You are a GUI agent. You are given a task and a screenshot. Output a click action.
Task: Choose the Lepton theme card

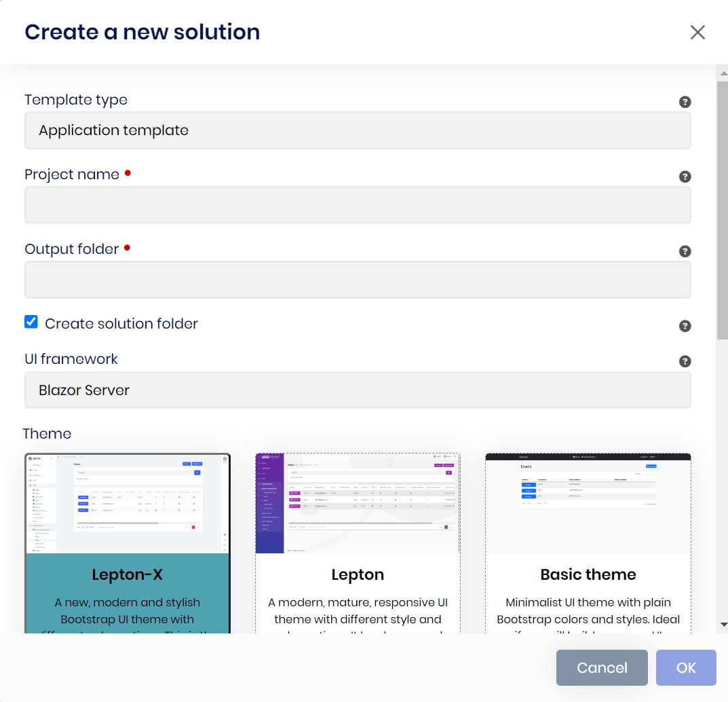(358, 591)
